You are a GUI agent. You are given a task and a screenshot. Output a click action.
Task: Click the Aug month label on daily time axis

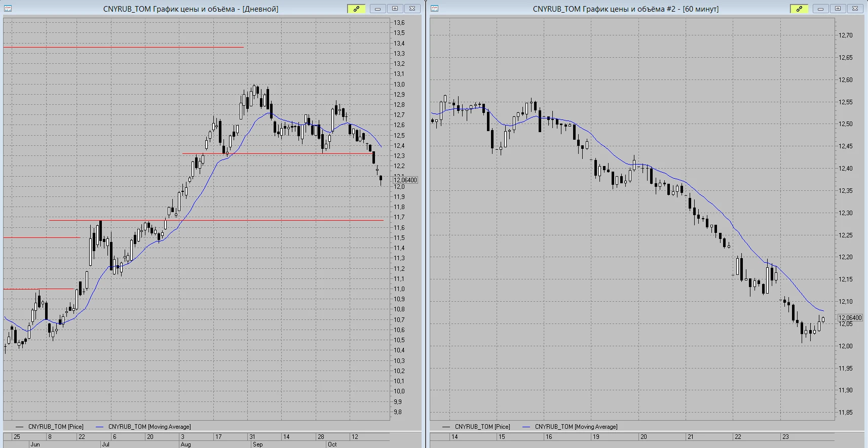[185, 444]
